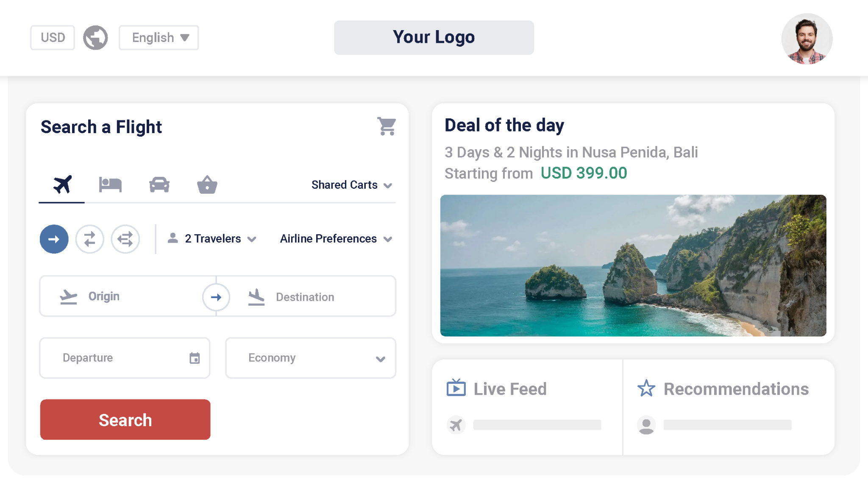Select English language menu

[x=158, y=37]
